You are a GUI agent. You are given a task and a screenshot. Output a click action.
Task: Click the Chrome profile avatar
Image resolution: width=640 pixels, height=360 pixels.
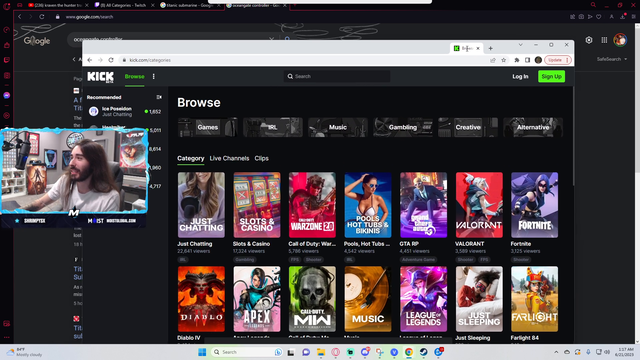coord(538,60)
